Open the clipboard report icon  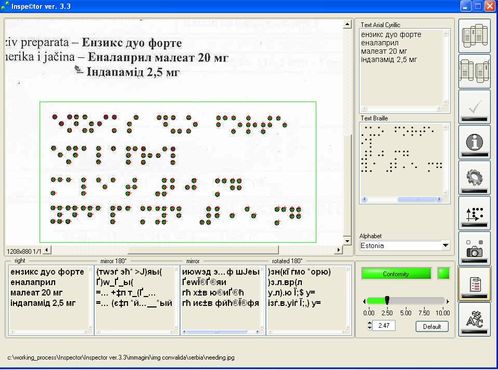[474, 285]
